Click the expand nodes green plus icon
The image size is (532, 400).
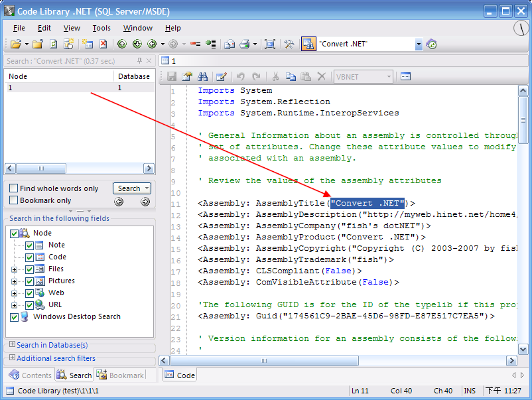[x=211, y=44]
